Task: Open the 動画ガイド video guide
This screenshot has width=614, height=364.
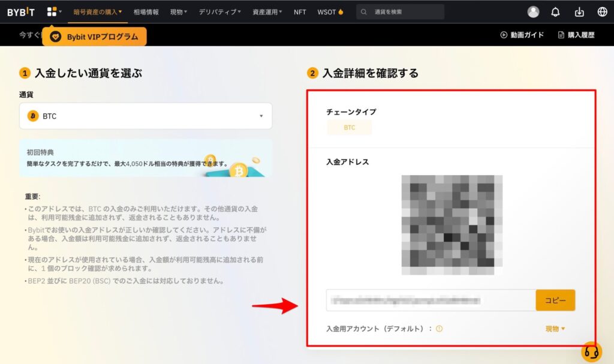Action: coord(522,35)
